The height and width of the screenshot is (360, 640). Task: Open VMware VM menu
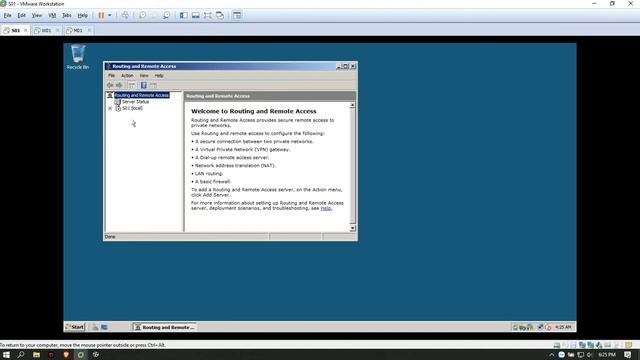(x=52, y=15)
